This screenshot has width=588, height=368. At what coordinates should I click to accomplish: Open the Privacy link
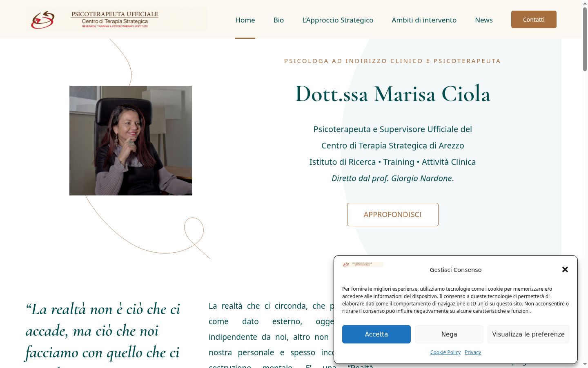tap(473, 352)
